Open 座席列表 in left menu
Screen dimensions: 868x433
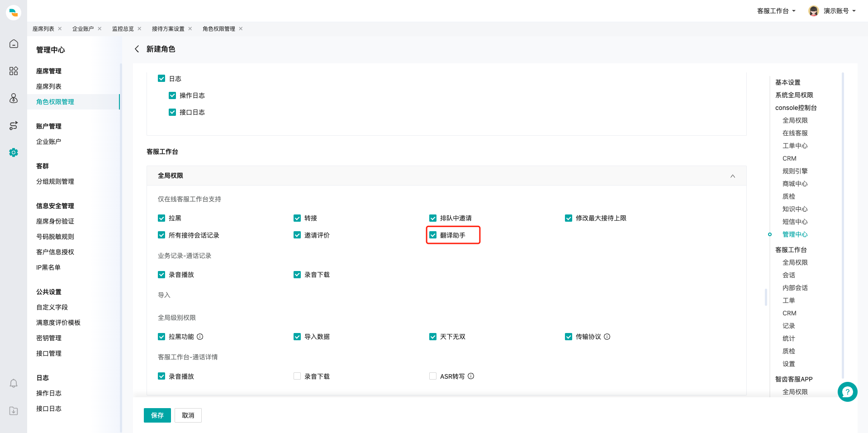click(x=49, y=86)
